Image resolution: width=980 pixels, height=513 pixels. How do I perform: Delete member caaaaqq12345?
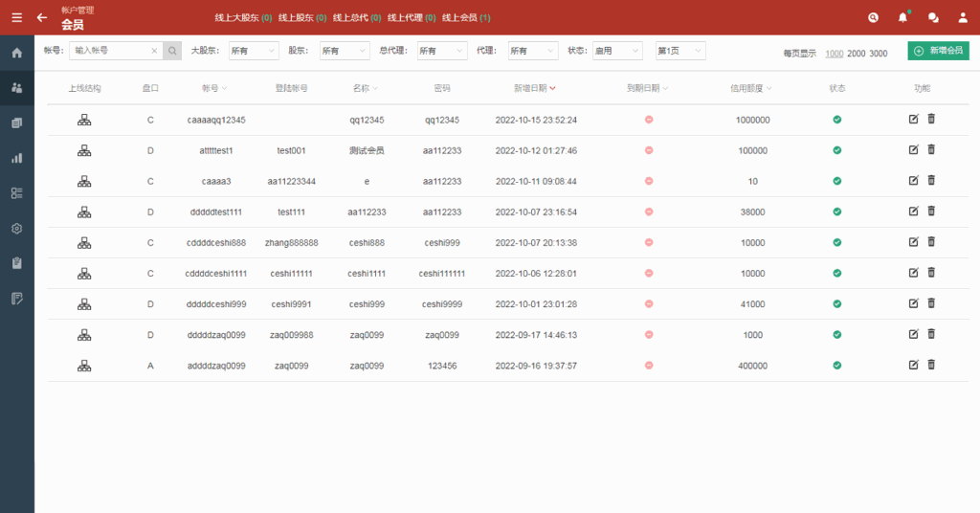coord(931,119)
